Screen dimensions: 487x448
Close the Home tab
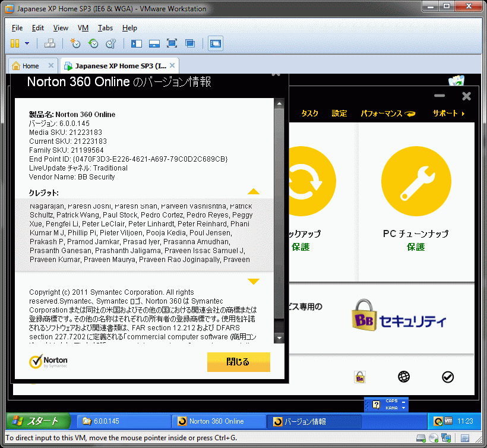point(51,65)
